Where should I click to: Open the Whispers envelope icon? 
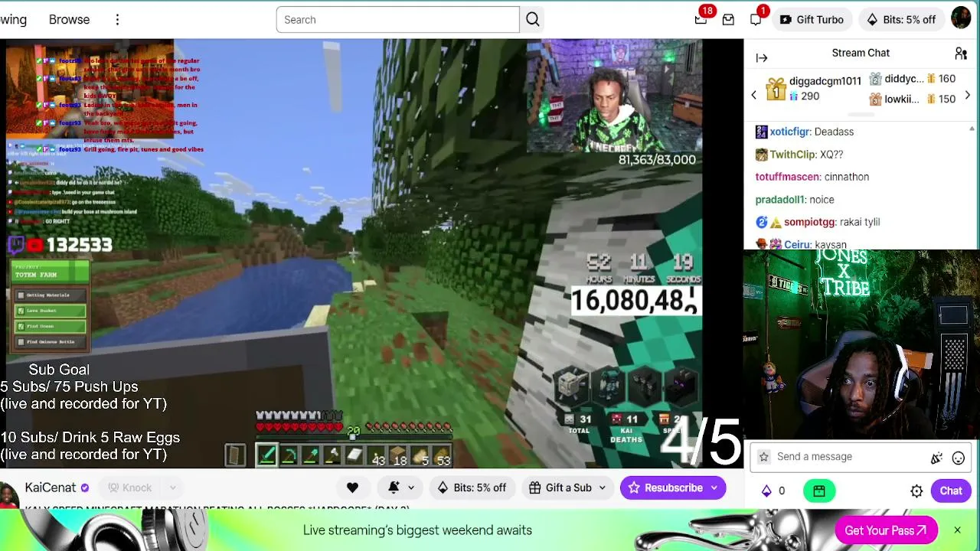(x=728, y=20)
